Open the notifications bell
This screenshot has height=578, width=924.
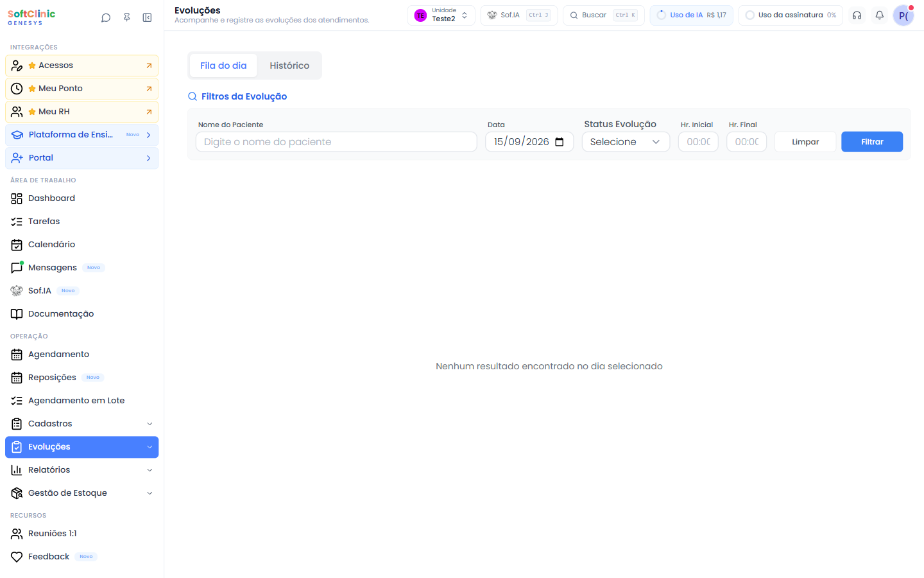click(880, 15)
